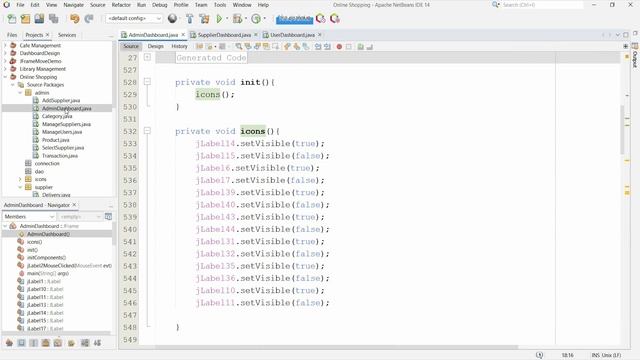Switch to the Files tab

pyautogui.click(x=12, y=35)
